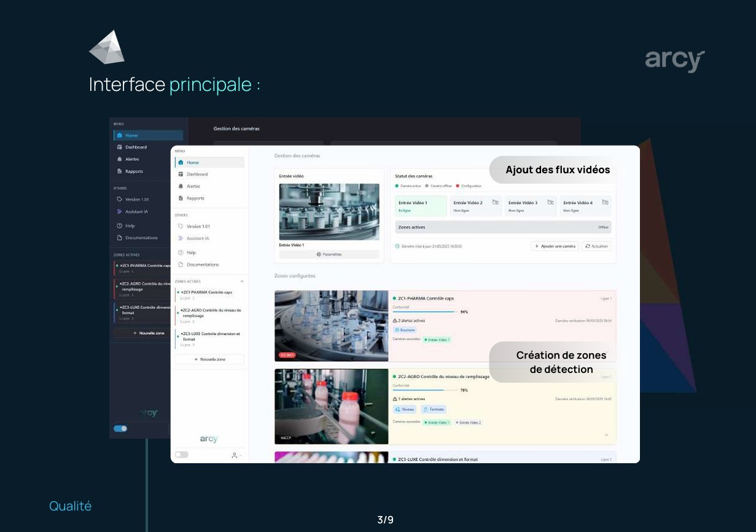Image resolution: width=756 pixels, height=532 pixels.
Task: Click Home icon in the dark window sidebar
Action: point(119,135)
